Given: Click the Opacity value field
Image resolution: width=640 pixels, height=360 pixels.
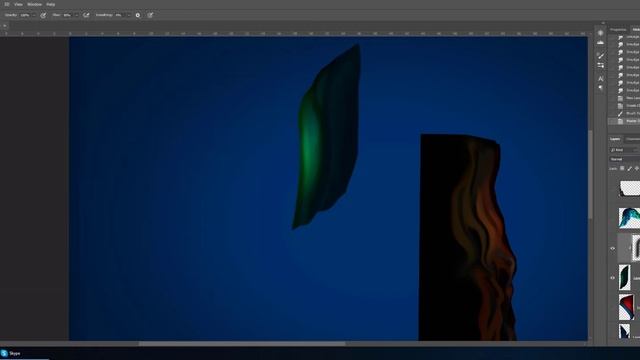Looking at the screenshot, I should point(25,15).
